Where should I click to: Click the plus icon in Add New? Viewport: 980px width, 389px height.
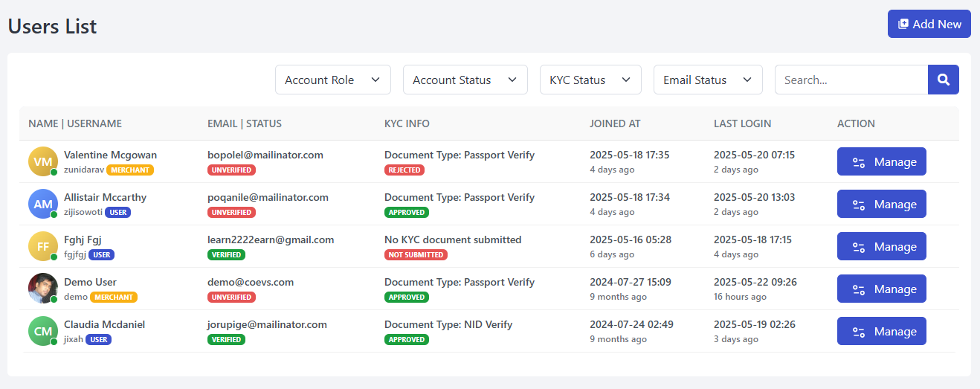point(903,24)
